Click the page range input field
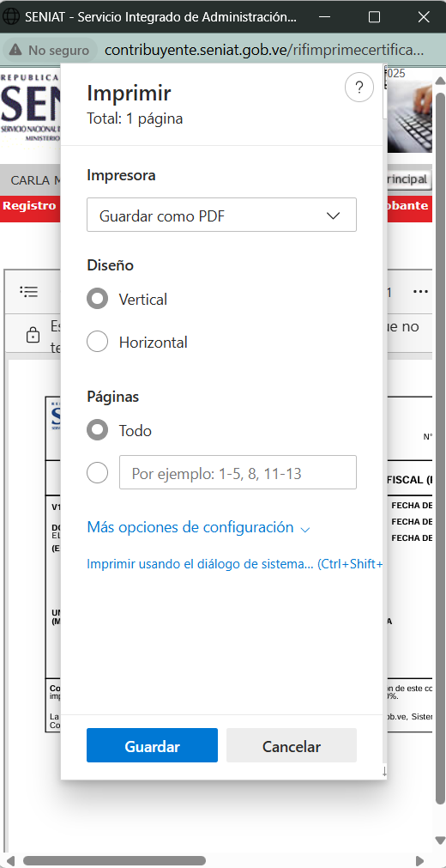This screenshot has height=868, width=446. point(238,472)
